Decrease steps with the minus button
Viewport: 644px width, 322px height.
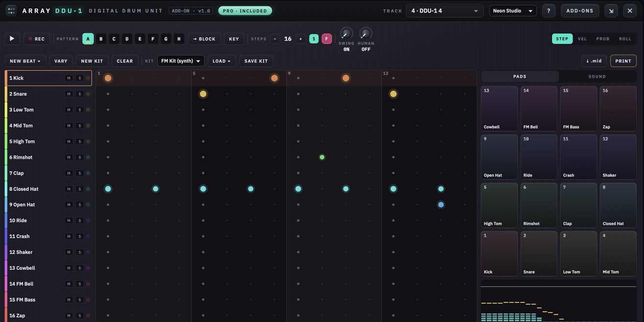coord(275,39)
